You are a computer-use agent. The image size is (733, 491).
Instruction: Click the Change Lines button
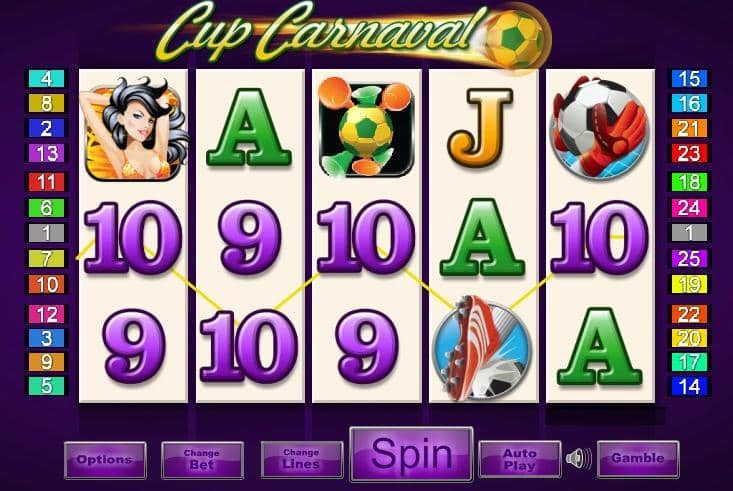point(302,459)
